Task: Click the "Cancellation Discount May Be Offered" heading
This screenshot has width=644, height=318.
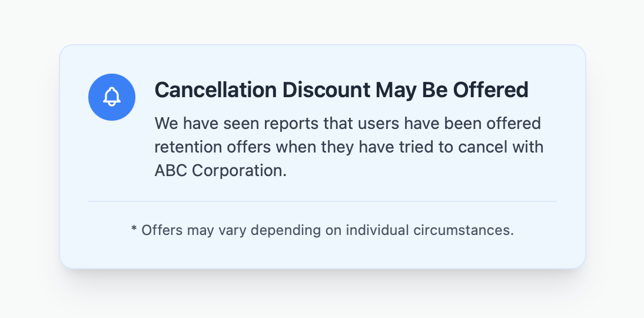Action: coord(341,90)
